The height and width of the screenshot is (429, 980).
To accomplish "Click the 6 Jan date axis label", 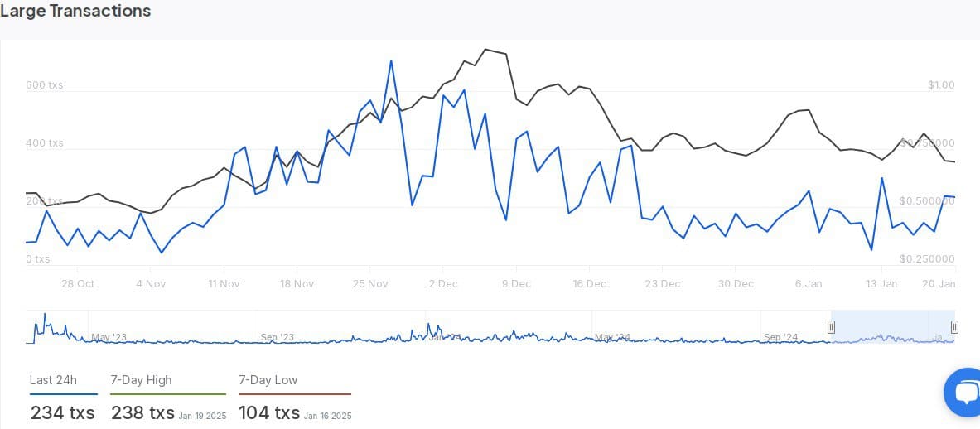I will coord(809,283).
